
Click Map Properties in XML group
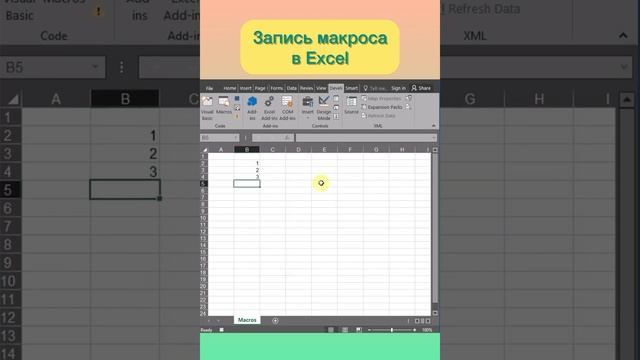(x=381, y=98)
